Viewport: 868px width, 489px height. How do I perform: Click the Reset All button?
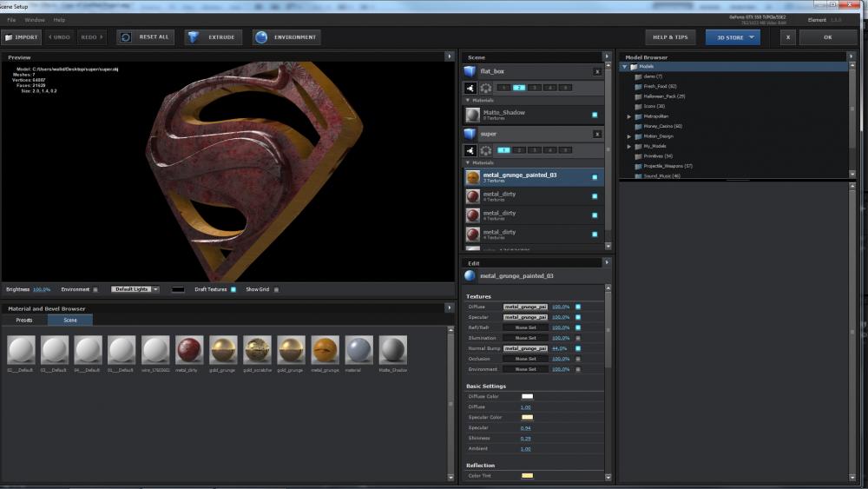[x=146, y=37]
